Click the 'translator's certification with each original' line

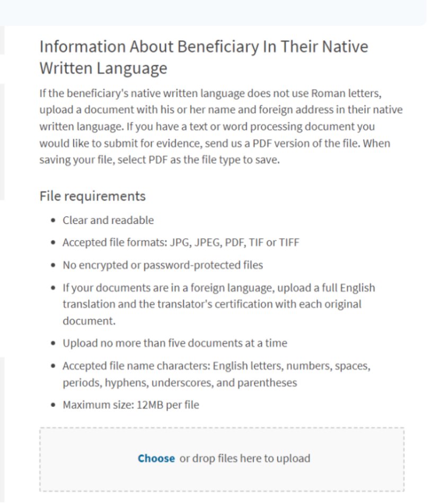pyautogui.click(x=212, y=305)
